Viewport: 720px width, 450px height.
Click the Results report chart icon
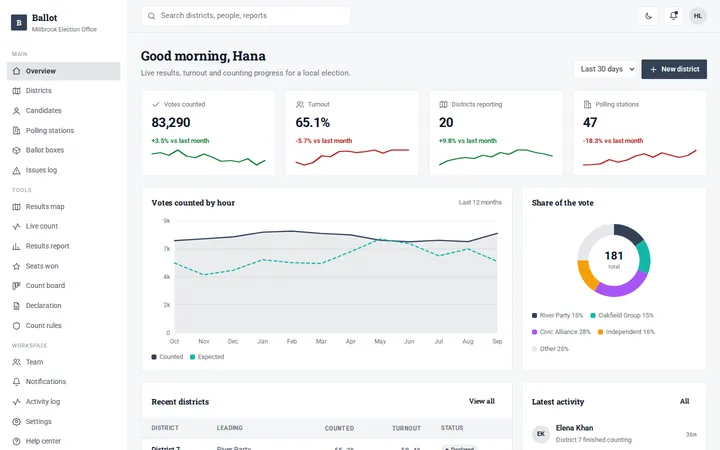(x=17, y=246)
